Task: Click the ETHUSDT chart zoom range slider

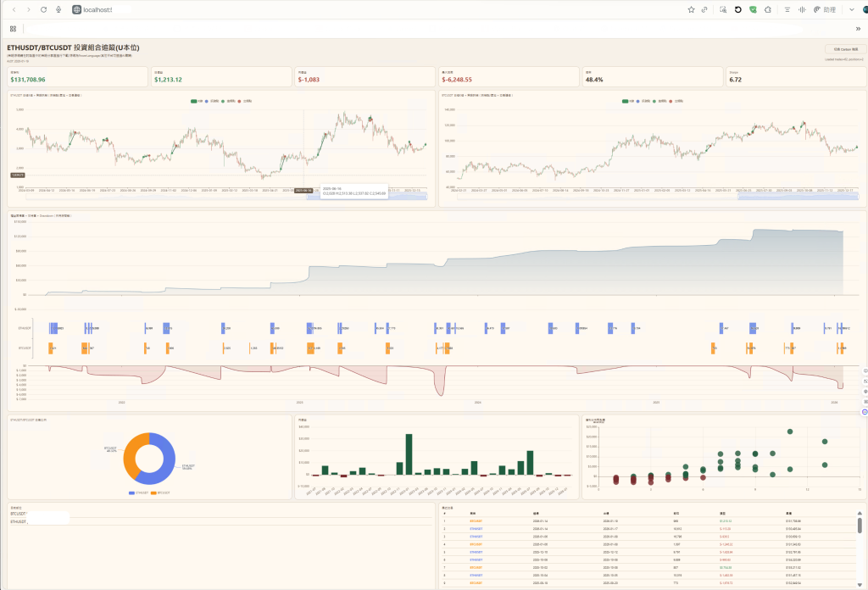Action: click(x=406, y=197)
